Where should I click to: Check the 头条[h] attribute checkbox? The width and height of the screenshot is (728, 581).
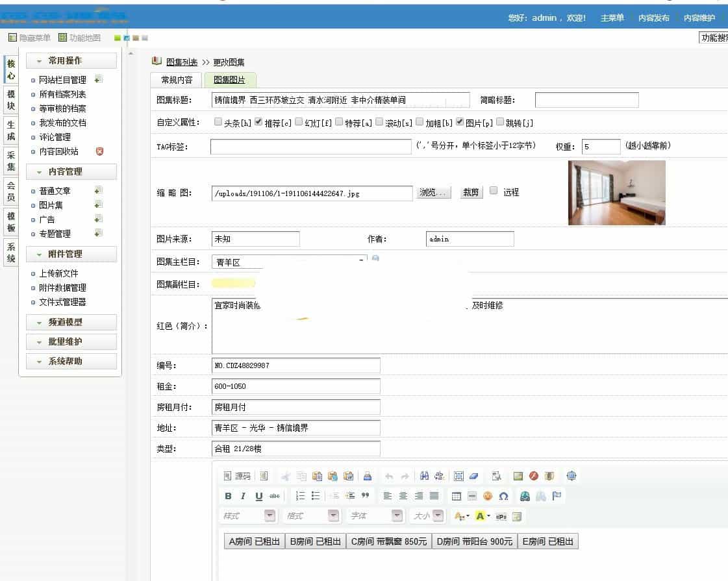(218, 121)
